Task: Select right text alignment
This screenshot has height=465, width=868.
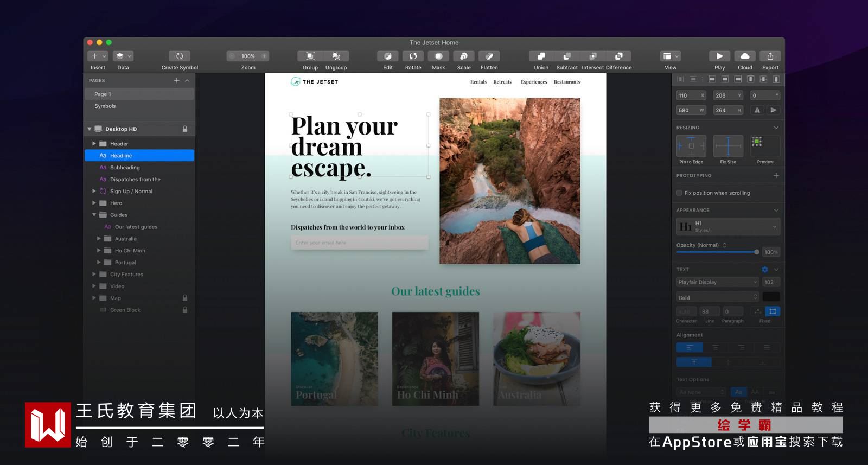Action: pos(741,347)
